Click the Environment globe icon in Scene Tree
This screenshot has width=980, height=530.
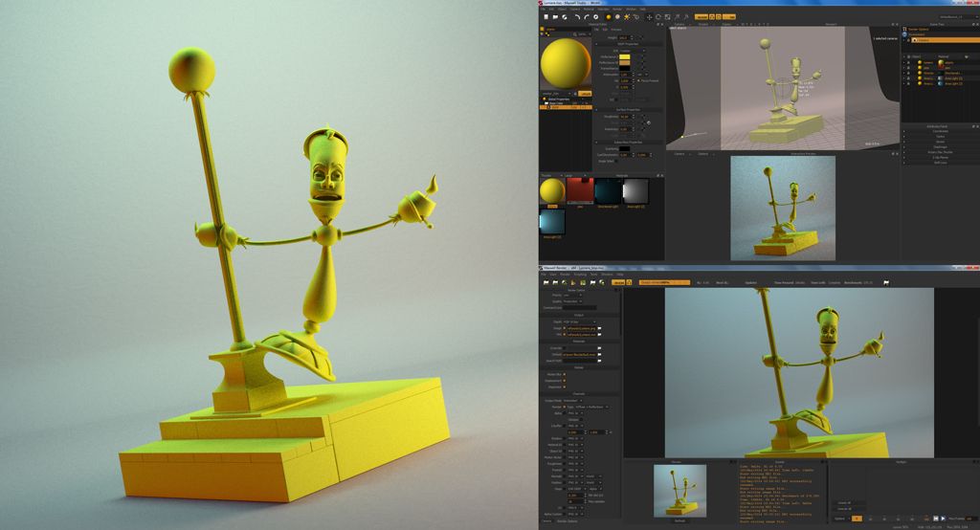904,34
